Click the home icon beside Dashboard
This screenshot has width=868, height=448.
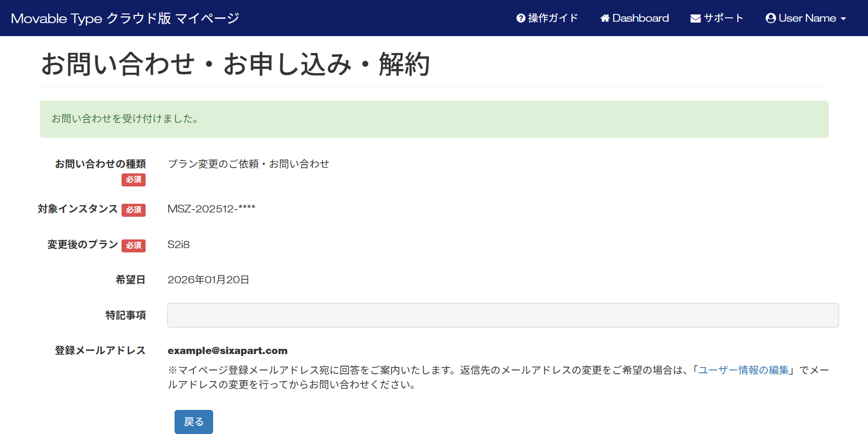pyautogui.click(x=605, y=18)
